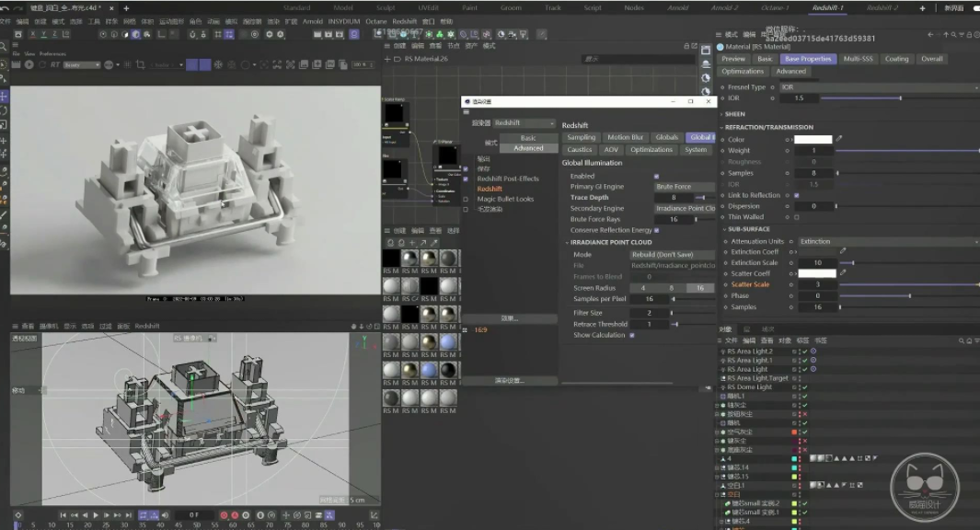The width and height of the screenshot is (980, 530).
Task: Play the timeline animation
Action: tap(96, 515)
